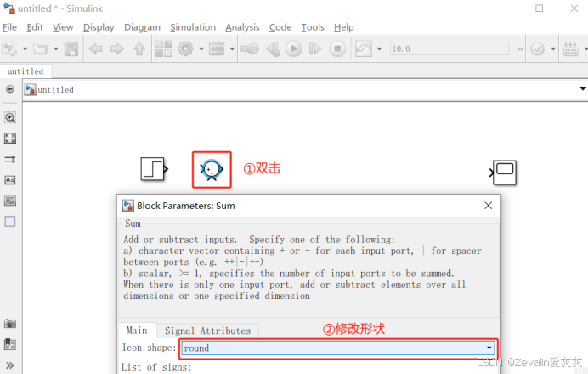Insert an Image palette icon

tap(10, 201)
